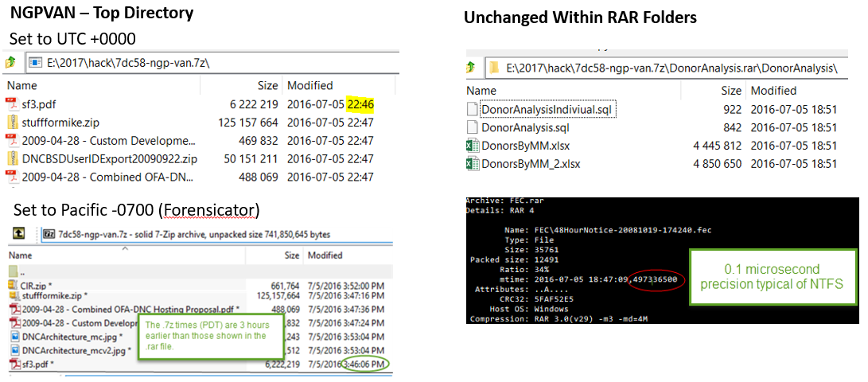Click the 7z icon in the solid archive title
868x382 pixels.
[48, 234]
